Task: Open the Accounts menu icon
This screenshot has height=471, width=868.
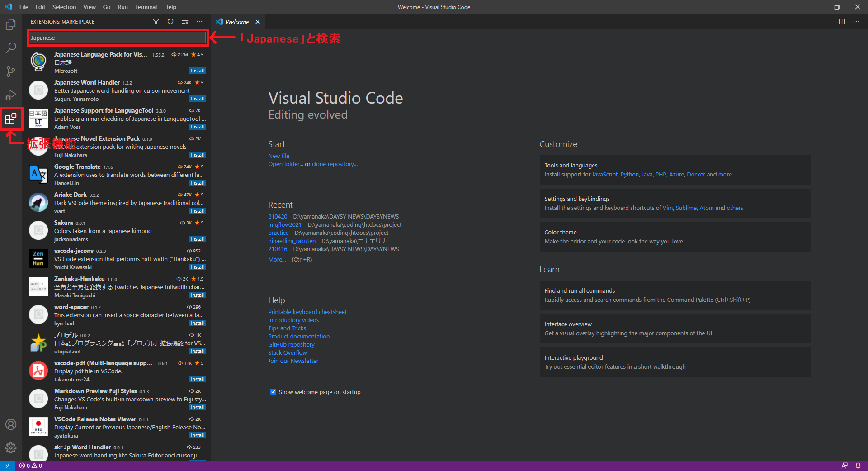Action: 11,424
